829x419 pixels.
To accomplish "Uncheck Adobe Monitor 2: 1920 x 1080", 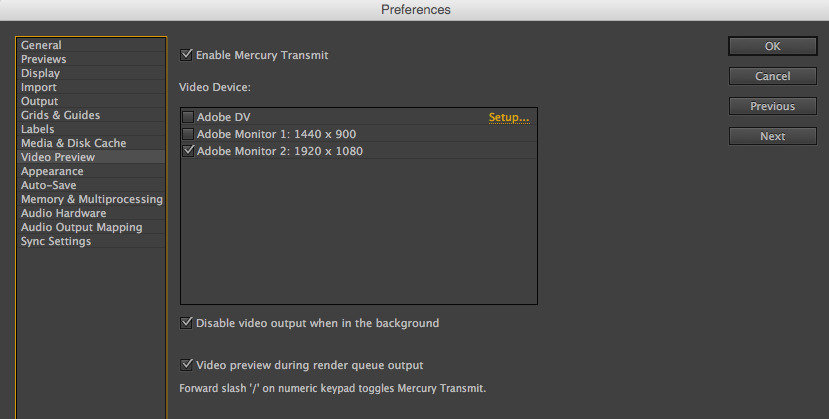I will (x=188, y=151).
